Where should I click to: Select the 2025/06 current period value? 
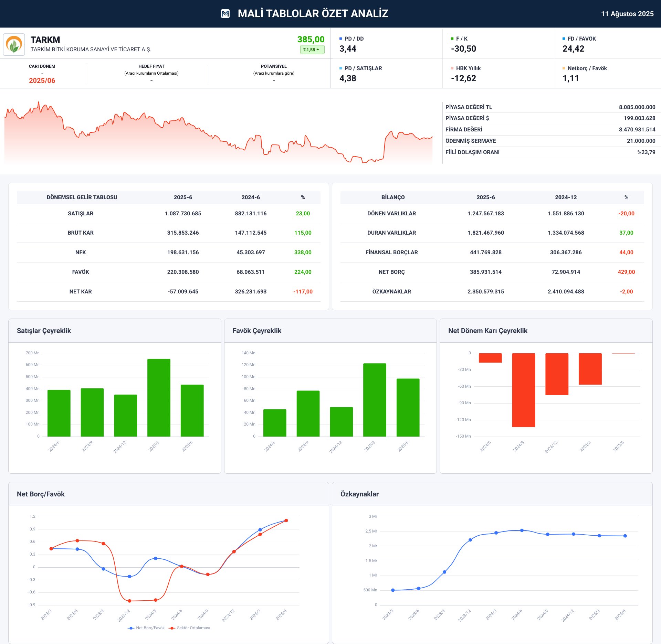(x=42, y=80)
